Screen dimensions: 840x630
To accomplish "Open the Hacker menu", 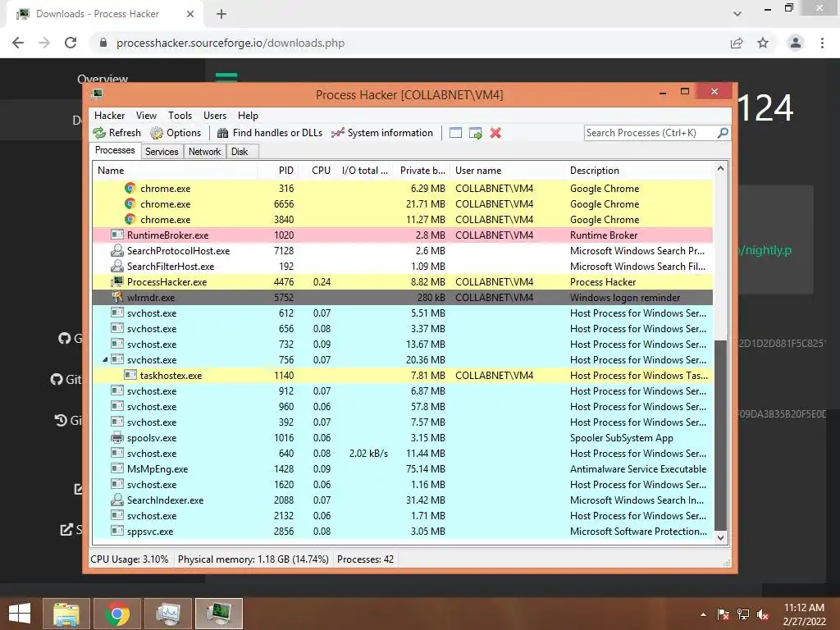I will pos(109,116).
